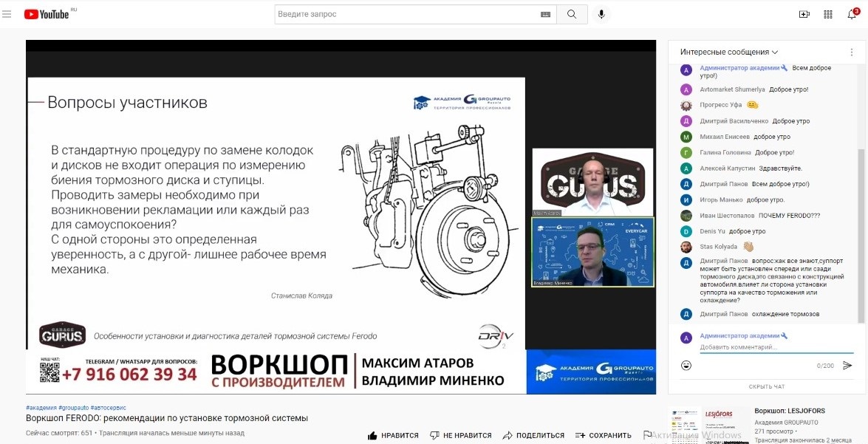Screen dimensions: 868x444
Task: Save the video with СОХРАНИТЬ
Action: 603,436
